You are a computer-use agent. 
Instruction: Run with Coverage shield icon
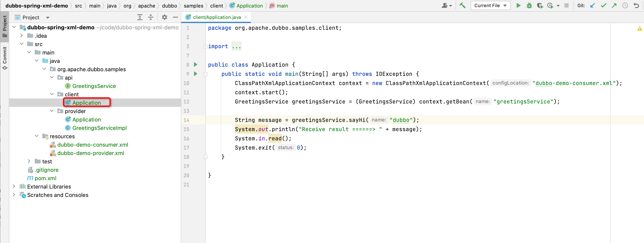540,5
